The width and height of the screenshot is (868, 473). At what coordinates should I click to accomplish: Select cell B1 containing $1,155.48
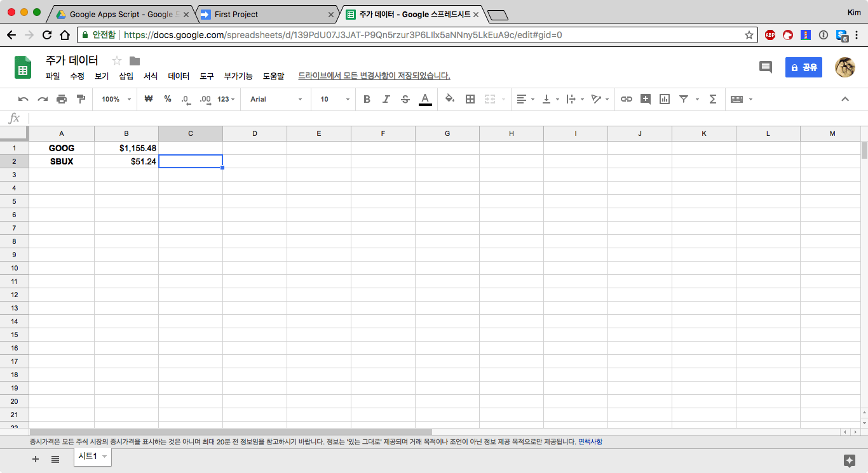pos(126,148)
